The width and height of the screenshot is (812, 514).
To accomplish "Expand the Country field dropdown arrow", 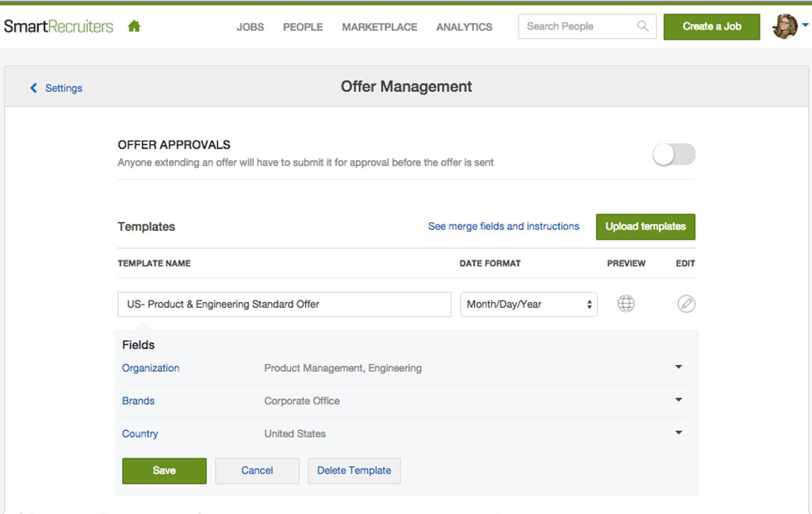I will [679, 432].
